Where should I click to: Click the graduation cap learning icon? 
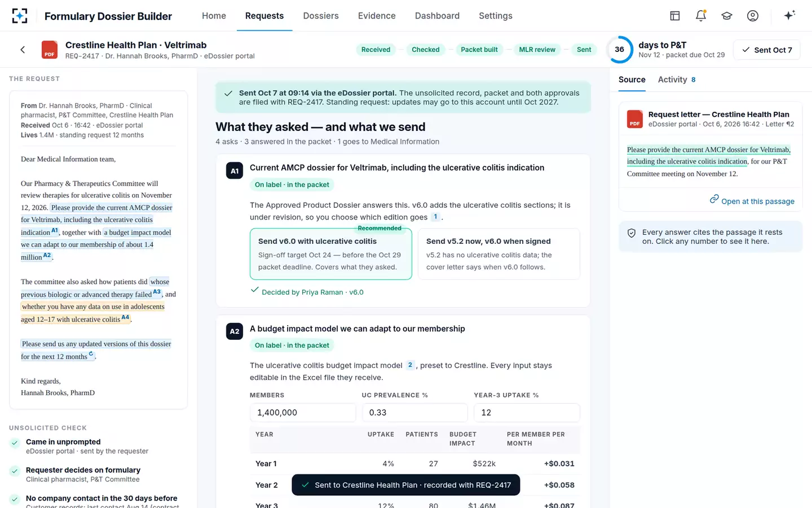(727, 16)
